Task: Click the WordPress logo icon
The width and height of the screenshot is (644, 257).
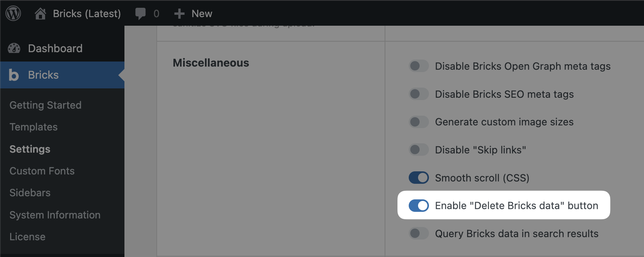Action: click(13, 14)
